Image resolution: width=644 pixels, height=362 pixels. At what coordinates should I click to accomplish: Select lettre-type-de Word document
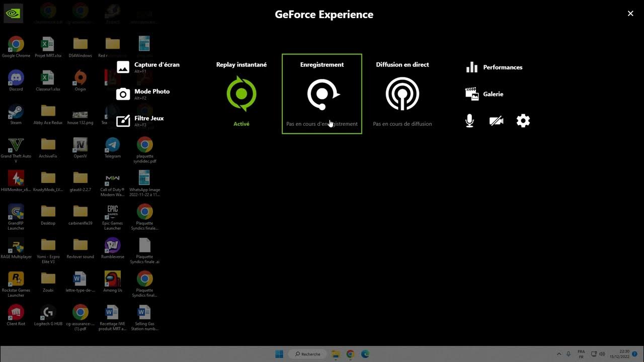click(80, 282)
